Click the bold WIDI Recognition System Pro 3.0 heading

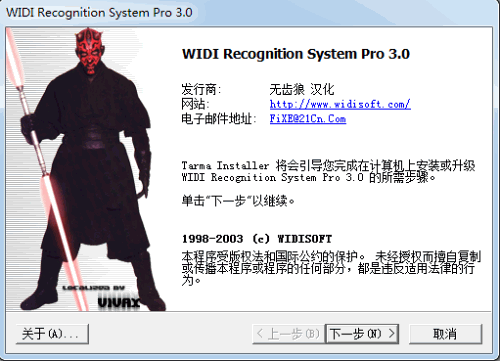click(x=296, y=54)
